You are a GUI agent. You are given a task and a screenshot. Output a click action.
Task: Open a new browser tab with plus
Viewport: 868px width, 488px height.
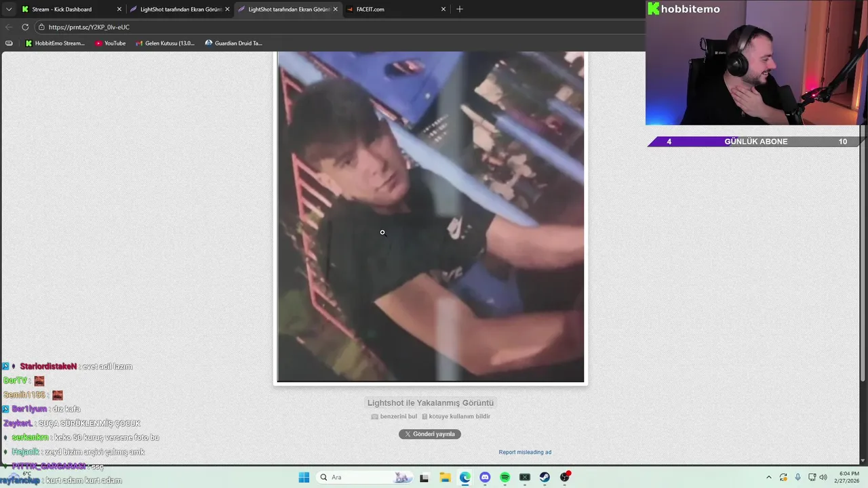[460, 9]
